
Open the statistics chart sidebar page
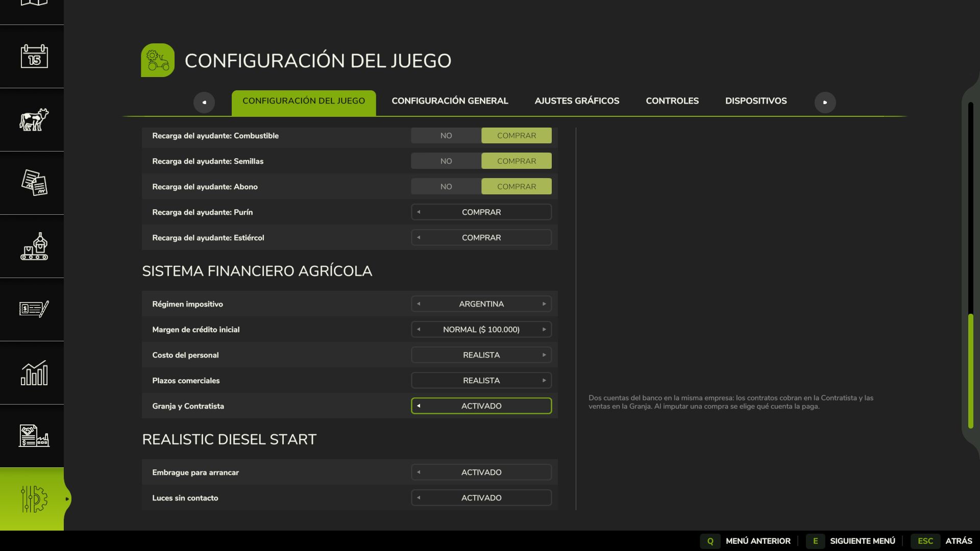click(34, 372)
